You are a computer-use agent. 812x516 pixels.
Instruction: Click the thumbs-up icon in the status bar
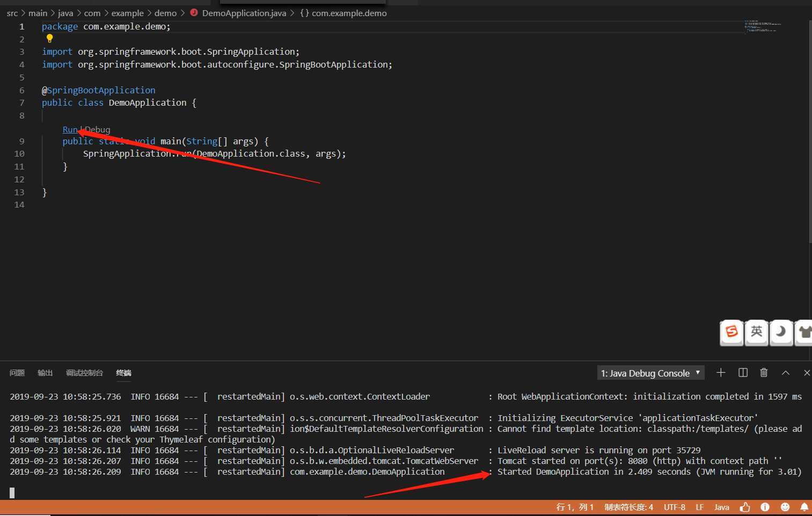tap(745, 507)
